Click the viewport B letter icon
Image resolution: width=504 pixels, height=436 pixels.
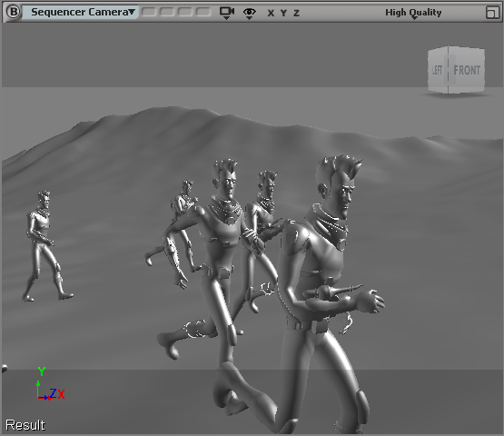click(14, 12)
